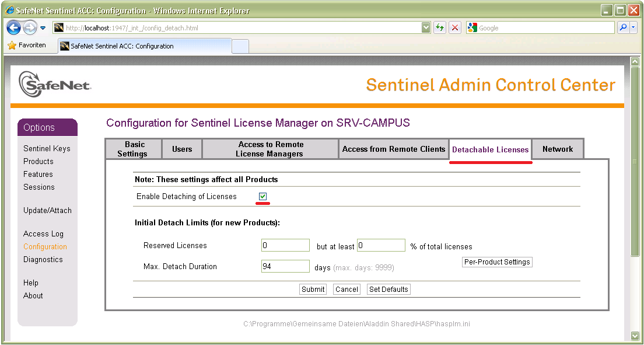This screenshot has width=644, height=345.
Task: Refresh the page with the green arrows icon
Action: (x=440, y=28)
